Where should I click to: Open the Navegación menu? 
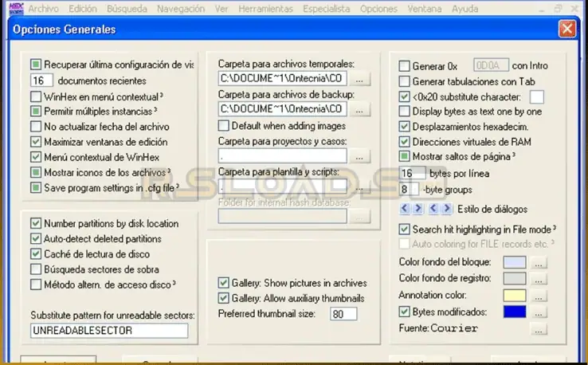pyautogui.click(x=180, y=9)
